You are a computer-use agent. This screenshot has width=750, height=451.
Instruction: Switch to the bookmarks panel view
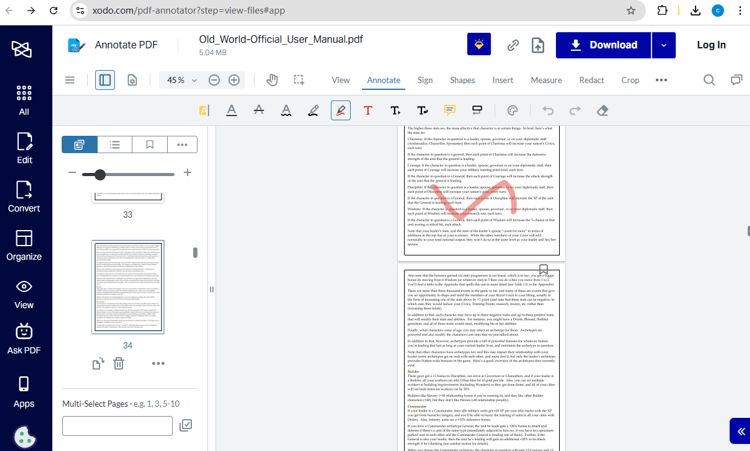pos(149,145)
